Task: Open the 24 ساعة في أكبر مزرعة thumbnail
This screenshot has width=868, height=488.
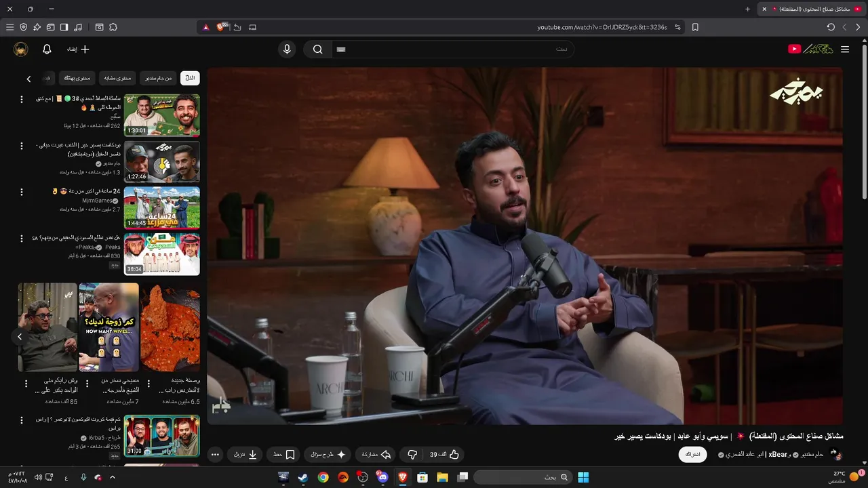Action: click(x=161, y=207)
